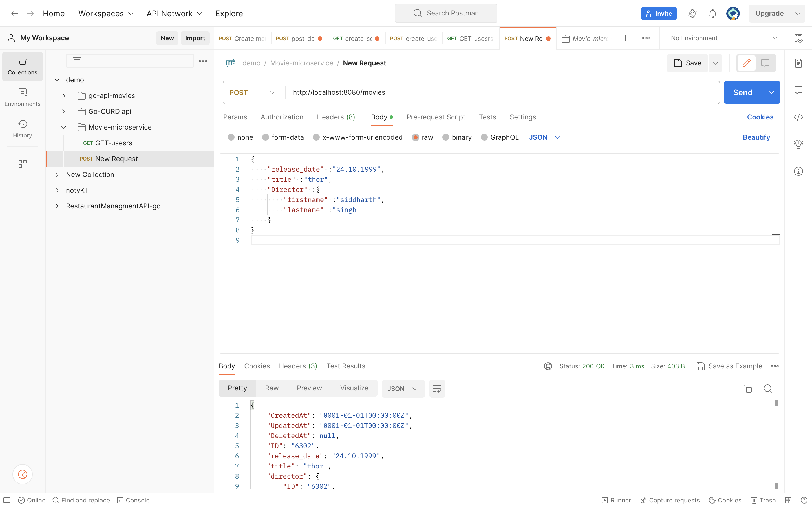This screenshot has width=812, height=507.
Task: Open the response Headers (3) tab
Action: [298, 366]
